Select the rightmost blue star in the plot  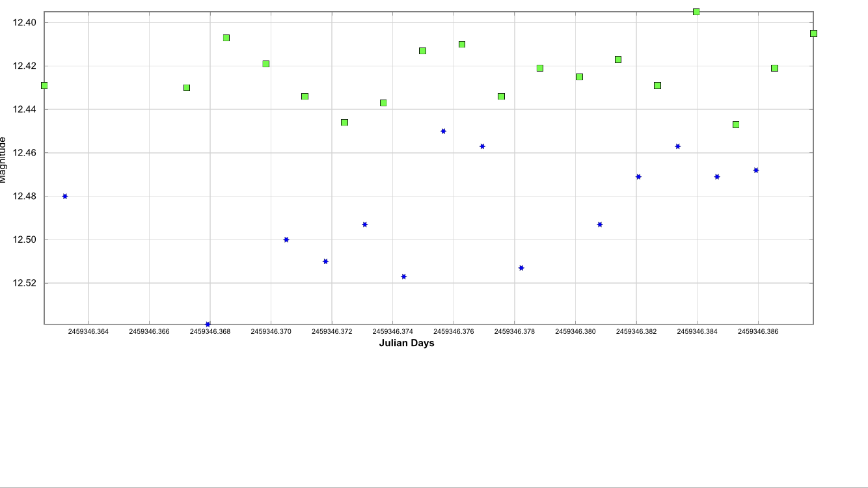pyautogui.click(x=755, y=170)
